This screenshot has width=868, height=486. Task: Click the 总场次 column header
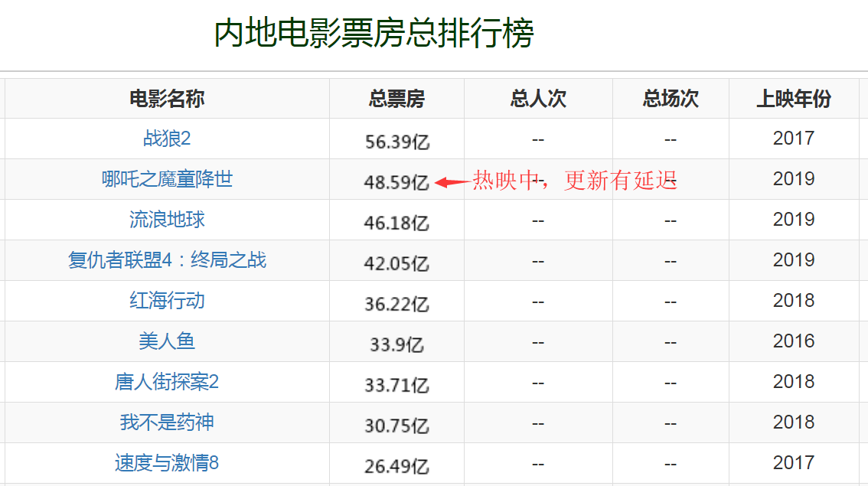671,99
